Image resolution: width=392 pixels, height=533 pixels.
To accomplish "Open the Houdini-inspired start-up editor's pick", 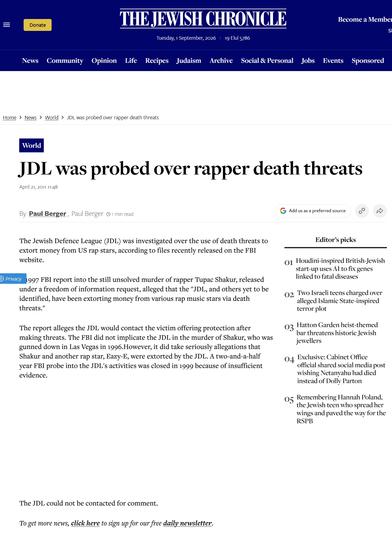I will [340, 269].
